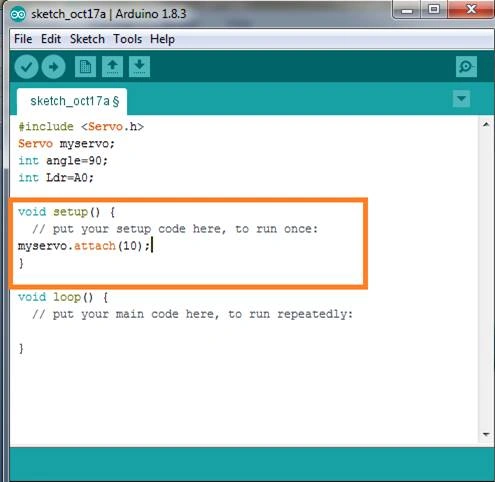Image resolution: width=495 pixels, height=482 pixels.
Task: Click the scrollbar down arrow
Action: pyautogui.click(x=486, y=434)
